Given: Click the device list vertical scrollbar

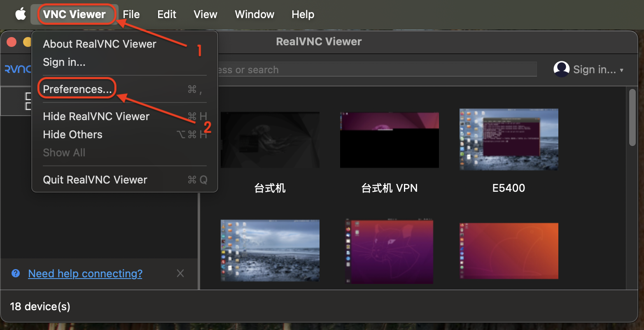Looking at the screenshot, I should click(632, 118).
